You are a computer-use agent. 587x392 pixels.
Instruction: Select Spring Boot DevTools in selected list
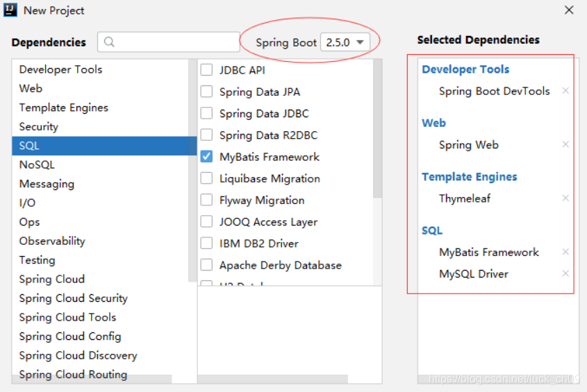(x=494, y=91)
